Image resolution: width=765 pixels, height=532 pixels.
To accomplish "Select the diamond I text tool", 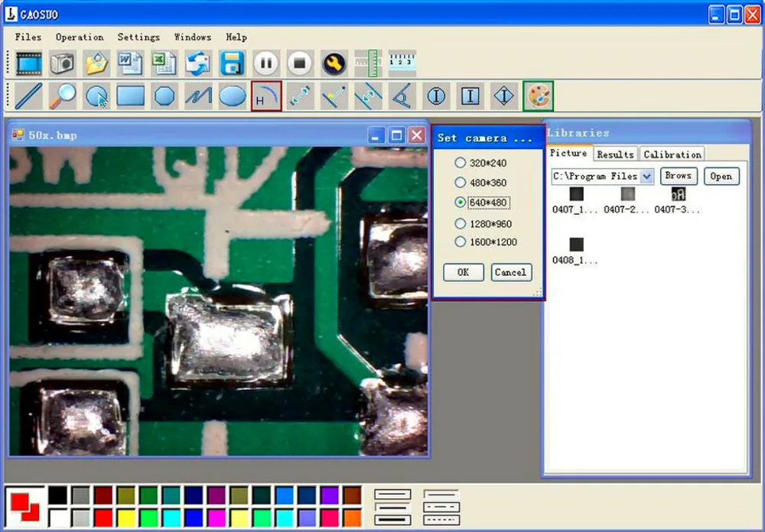I will tap(504, 96).
